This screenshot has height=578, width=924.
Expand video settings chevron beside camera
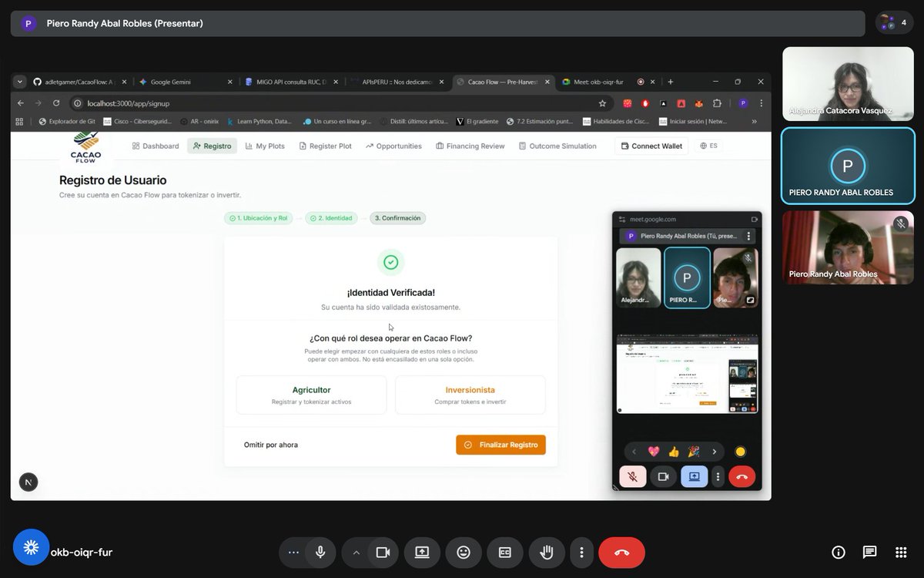pyautogui.click(x=356, y=553)
